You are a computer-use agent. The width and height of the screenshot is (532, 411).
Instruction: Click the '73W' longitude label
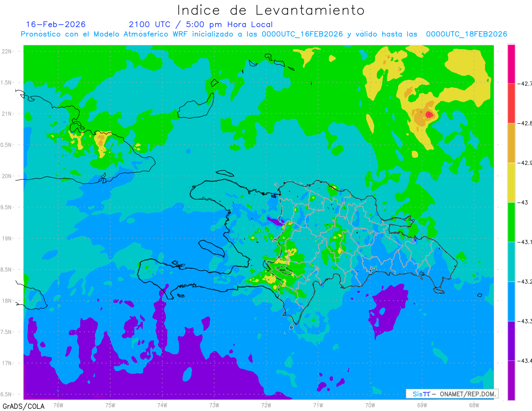pyautogui.click(x=214, y=405)
